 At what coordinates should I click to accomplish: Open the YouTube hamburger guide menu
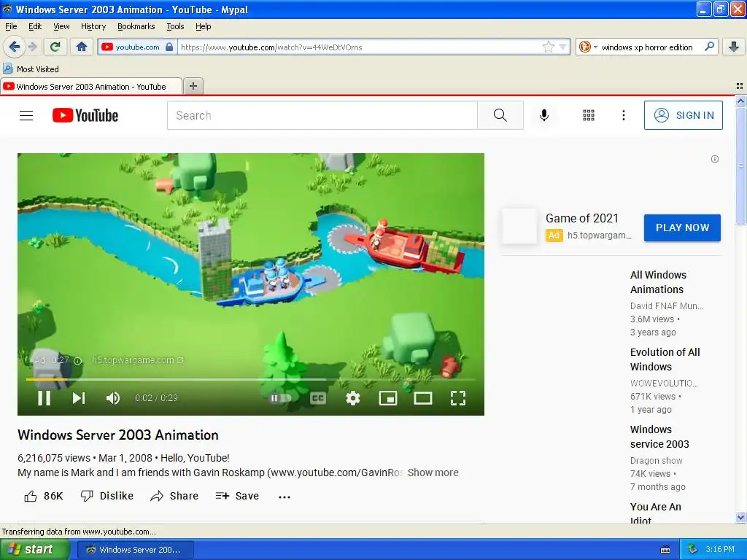pos(26,115)
